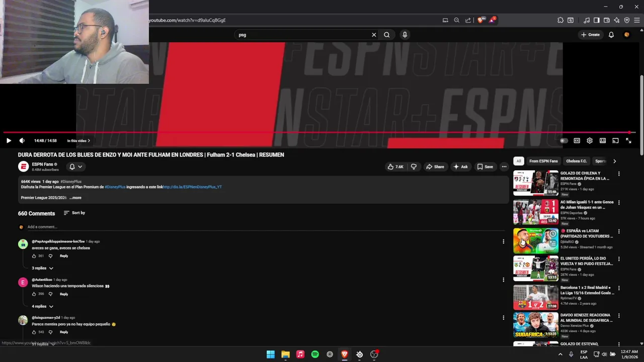Turn on closed captions in player
Viewport: 644px width, 362px height.
(x=577, y=141)
